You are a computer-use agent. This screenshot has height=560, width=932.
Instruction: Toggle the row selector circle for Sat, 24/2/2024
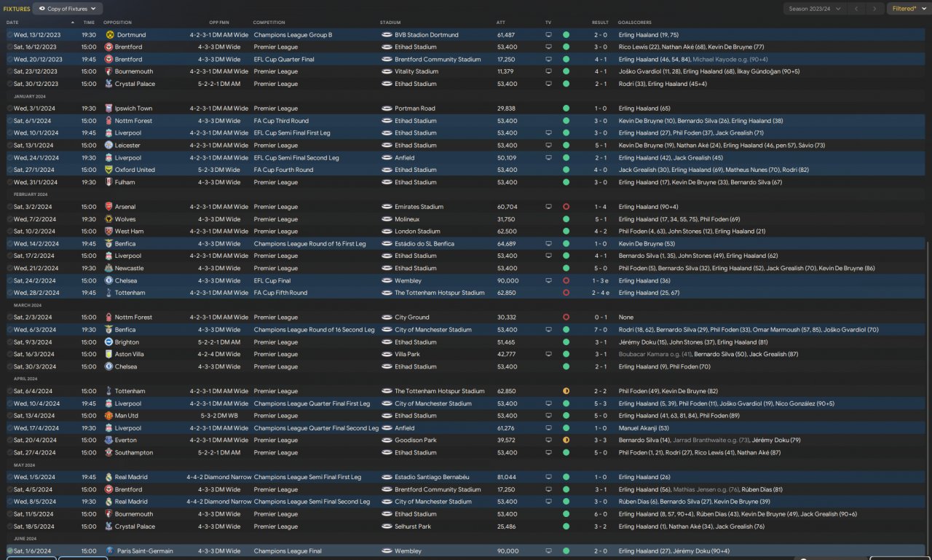tap(9, 280)
